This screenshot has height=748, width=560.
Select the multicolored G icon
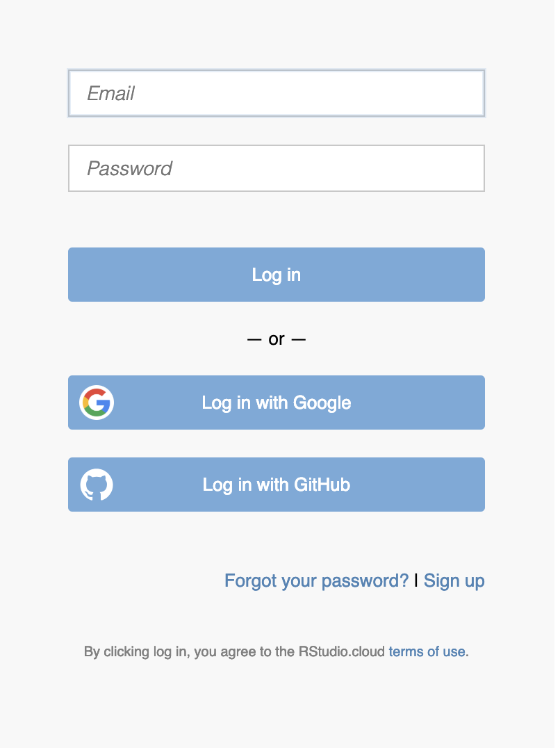(x=97, y=403)
